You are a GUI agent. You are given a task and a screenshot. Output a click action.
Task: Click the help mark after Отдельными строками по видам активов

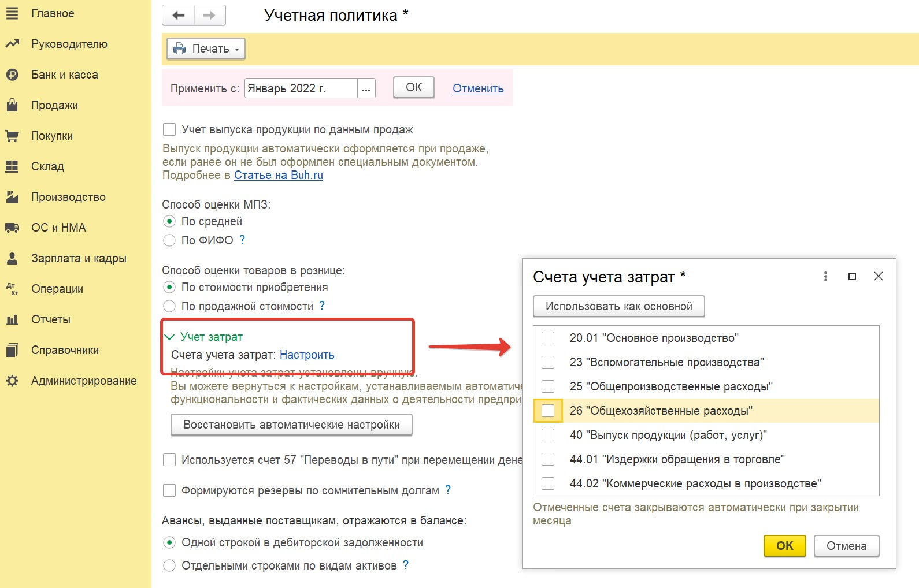[406, 564]
